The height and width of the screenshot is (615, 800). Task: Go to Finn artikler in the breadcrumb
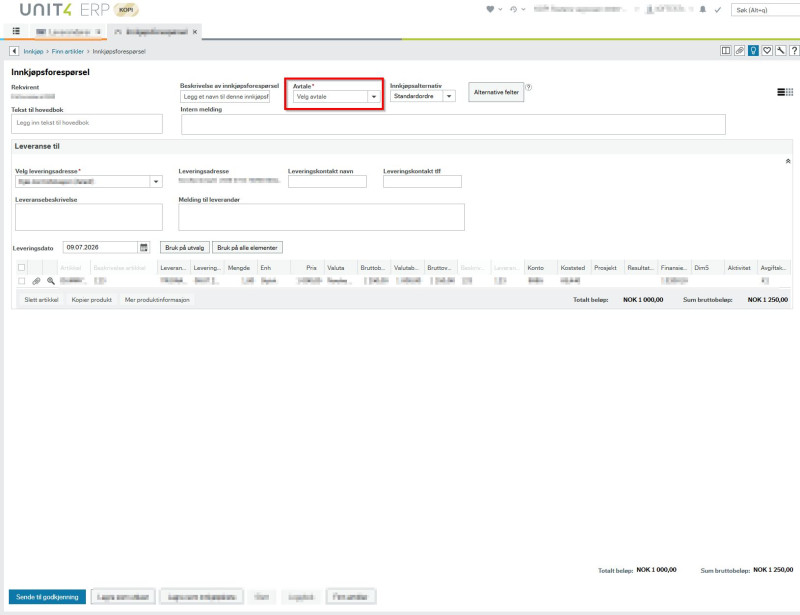[67, 52]
